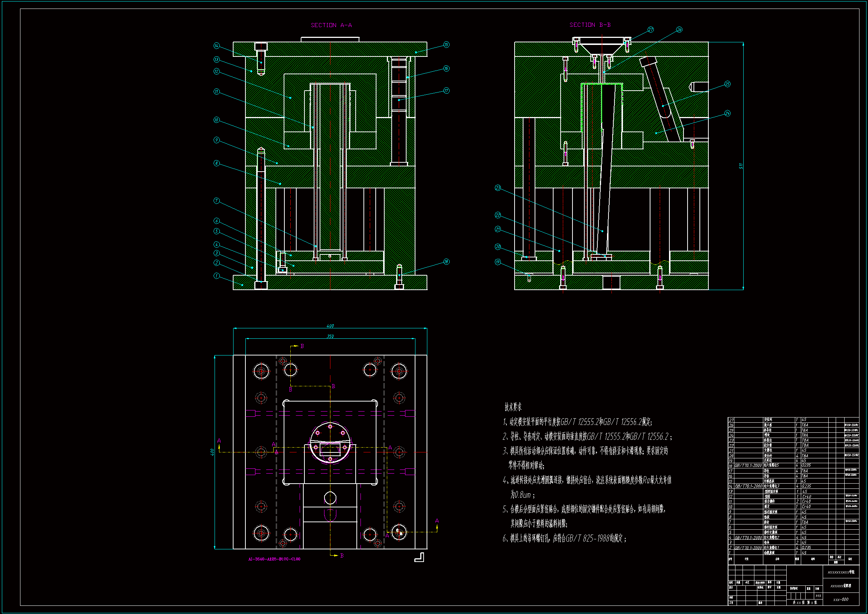This screenshot has width=868, height=614.
Task: Select part balloon number 15
Action: coord(446,45)
